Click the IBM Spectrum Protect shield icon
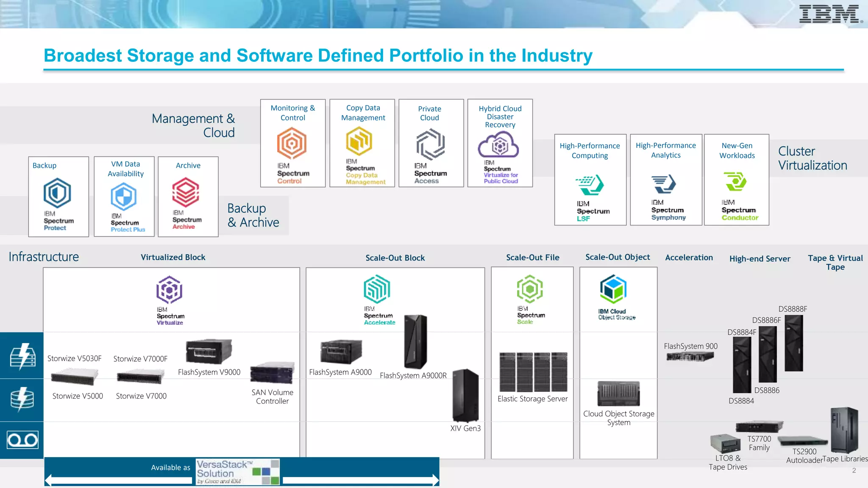This screenshot has width=868, height=488. tap(57, 193)
